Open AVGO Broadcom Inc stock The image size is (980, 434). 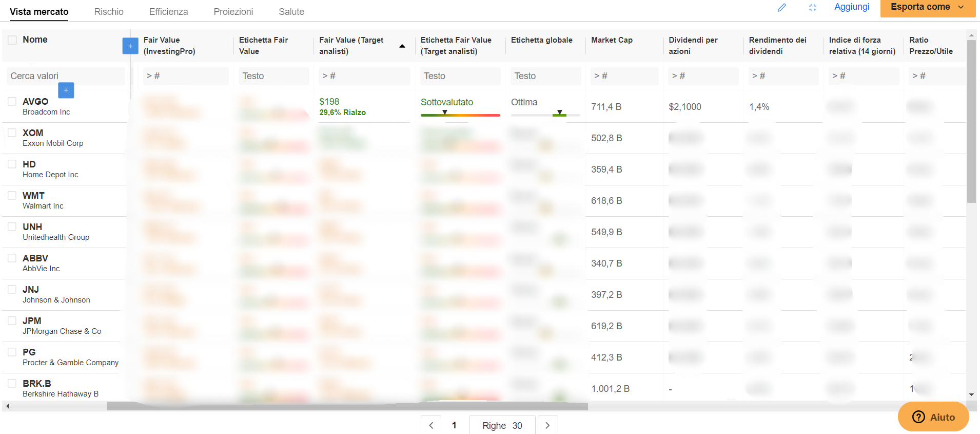pyautogui.click(x=46, y=106)
